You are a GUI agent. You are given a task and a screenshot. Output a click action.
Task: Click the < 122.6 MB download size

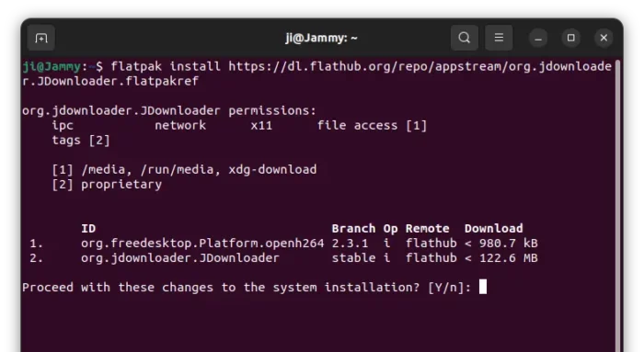click(501, 258)
